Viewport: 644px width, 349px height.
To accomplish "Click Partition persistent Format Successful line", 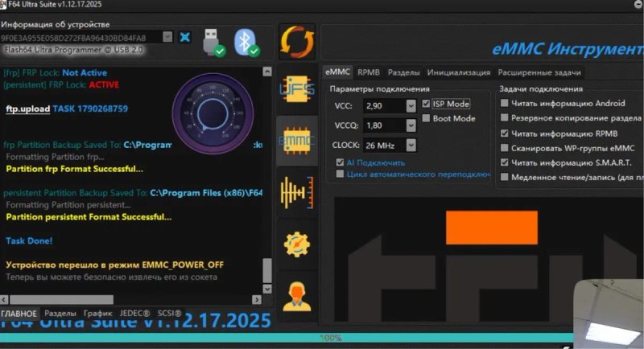I will [x=89, y=216].
